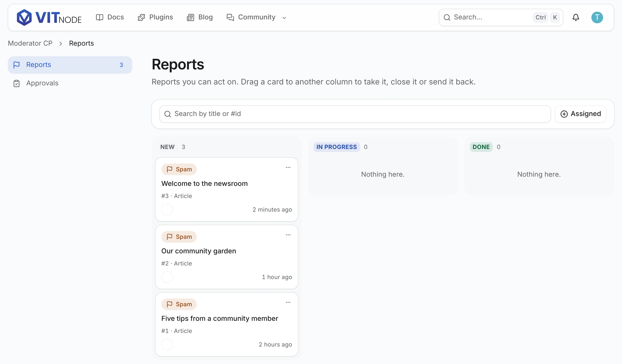Focus the global Search field

[501, 17]
